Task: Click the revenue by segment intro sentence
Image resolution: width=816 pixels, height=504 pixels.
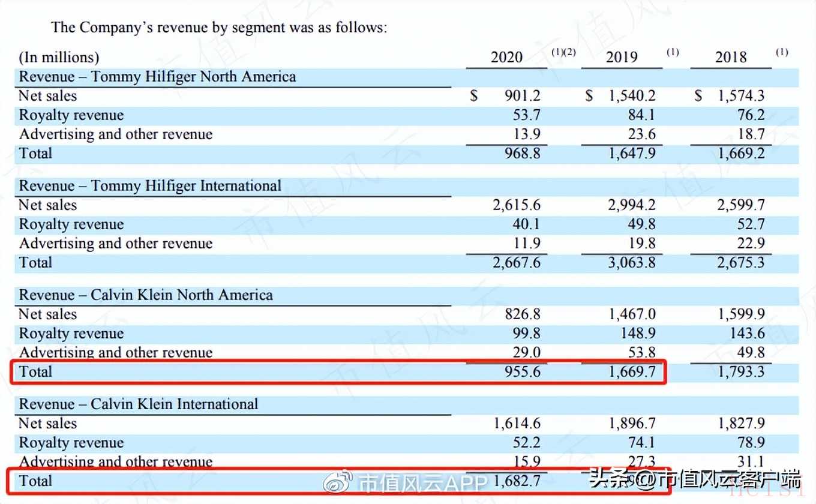Action: (219, 27)
